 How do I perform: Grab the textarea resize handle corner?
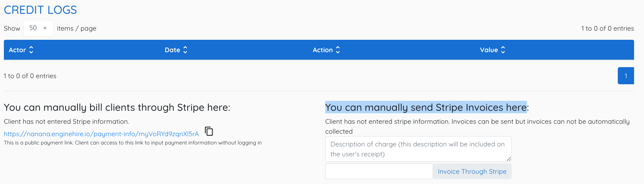[x=509, y=159]
